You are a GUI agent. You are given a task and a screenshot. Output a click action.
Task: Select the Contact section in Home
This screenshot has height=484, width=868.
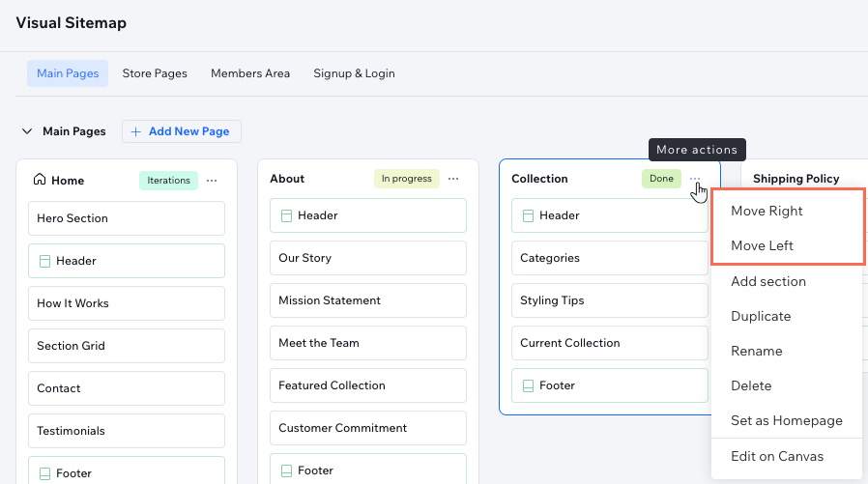[127, 389]
